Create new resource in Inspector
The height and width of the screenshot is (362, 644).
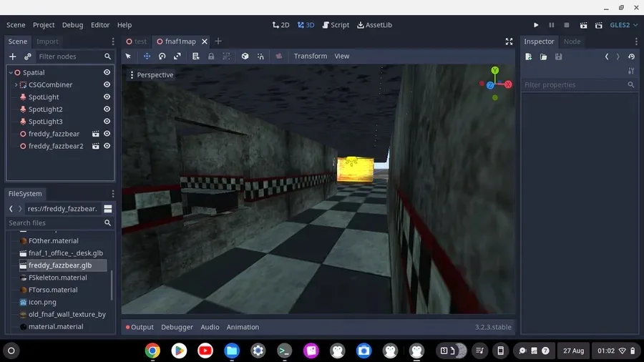click(x=529, y=57)
